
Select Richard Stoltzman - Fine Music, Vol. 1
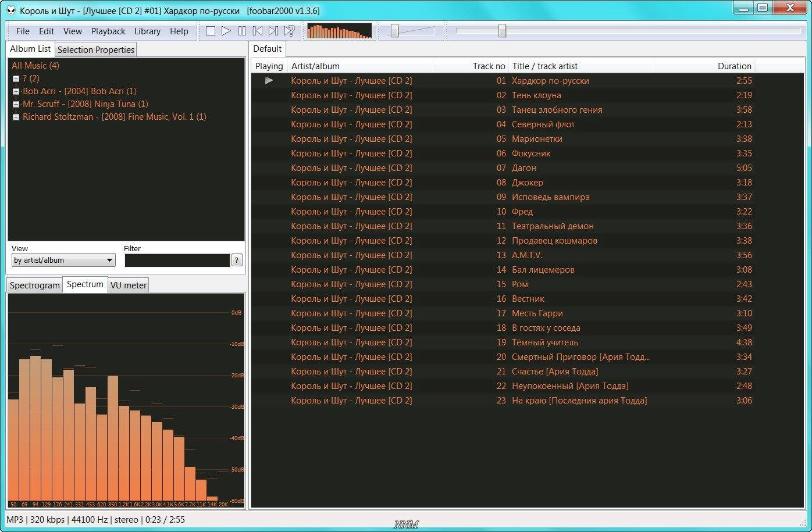pyautogui.click(x=115, y=117)
